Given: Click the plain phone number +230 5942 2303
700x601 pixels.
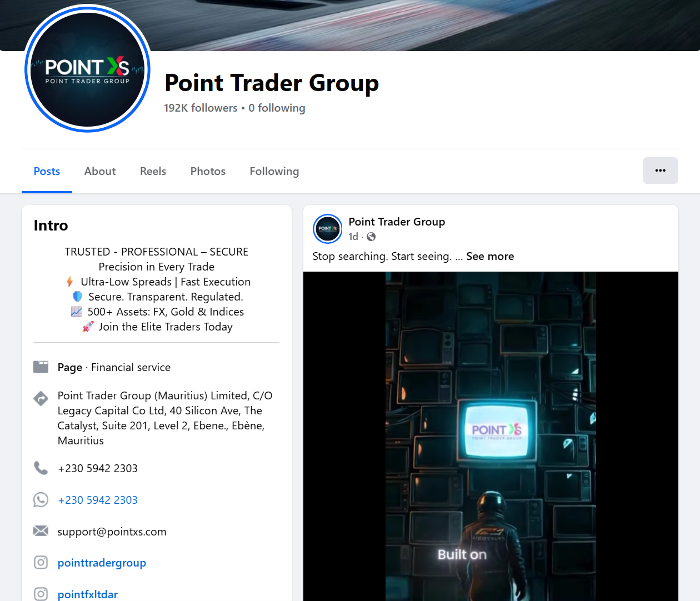Looking at the screenshot, I should pyautogui.click(x=98, y=468).
